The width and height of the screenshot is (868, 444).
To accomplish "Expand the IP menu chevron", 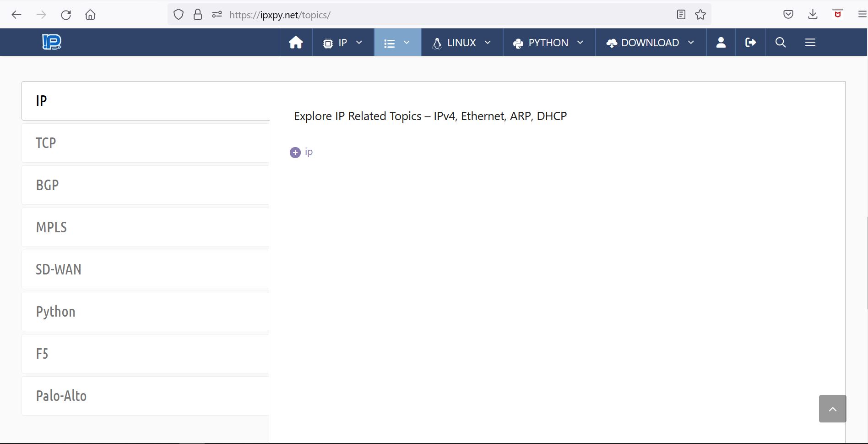I will 359,43.
